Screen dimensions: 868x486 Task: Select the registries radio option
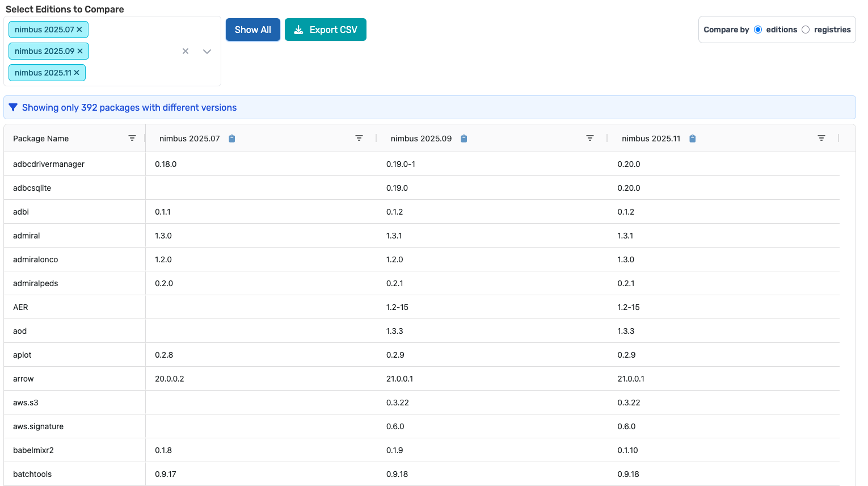click(806, 30)
